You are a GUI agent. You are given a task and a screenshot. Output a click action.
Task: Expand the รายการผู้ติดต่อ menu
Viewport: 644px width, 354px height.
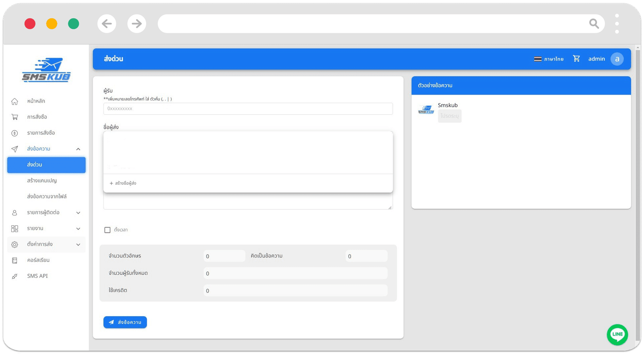coord(78,212)
